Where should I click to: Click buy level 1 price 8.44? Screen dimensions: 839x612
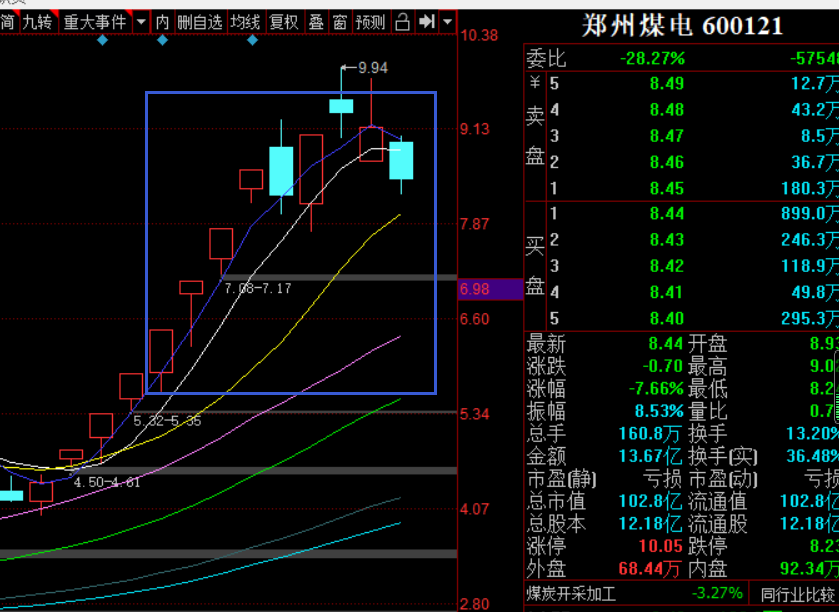point(667,214)
